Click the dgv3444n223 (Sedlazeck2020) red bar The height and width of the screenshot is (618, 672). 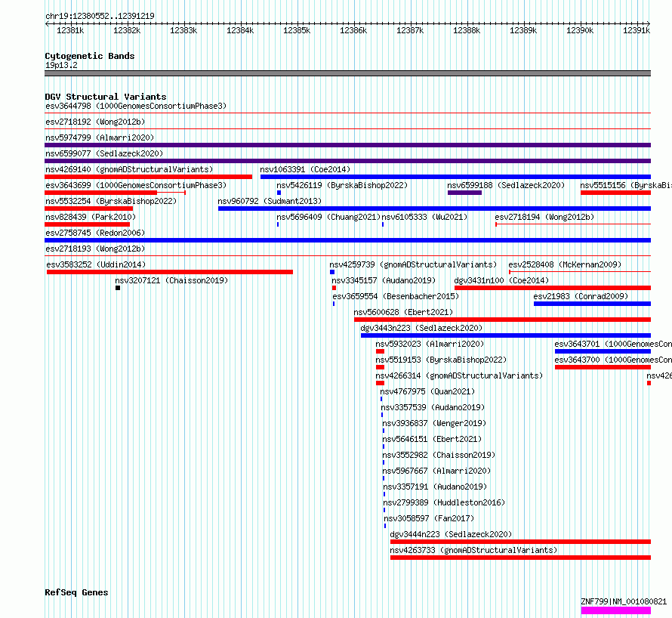[521, 542]
